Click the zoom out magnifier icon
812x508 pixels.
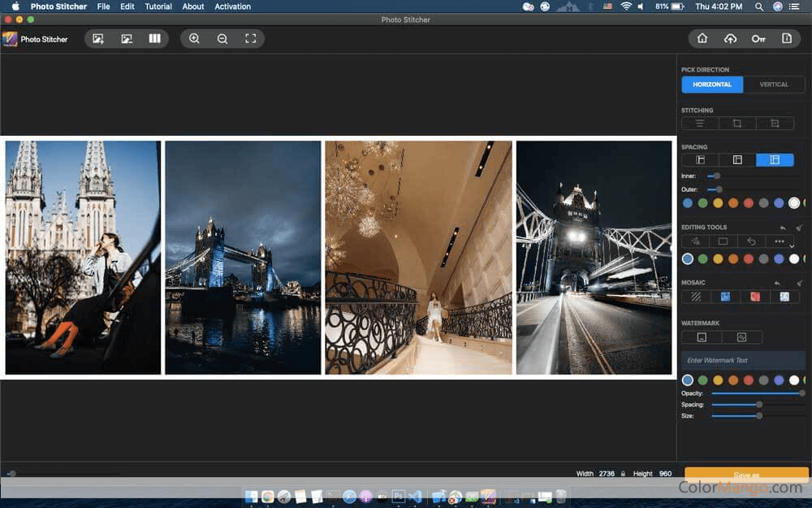point(222,39)
